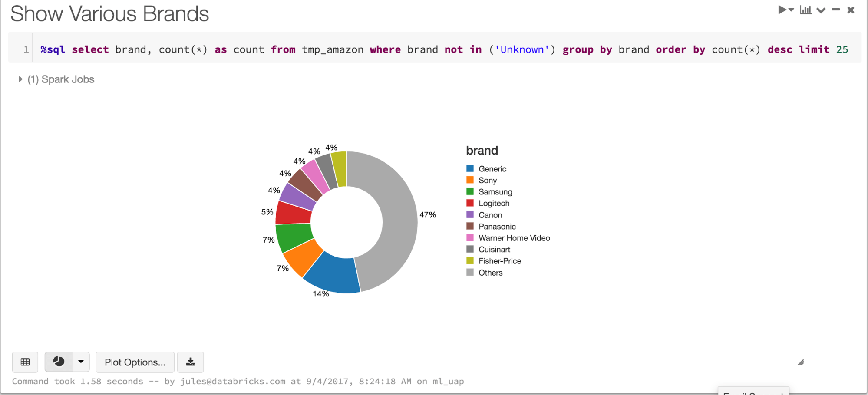Select the Samsung legend label
Screen dimensions: 868x395
[x=495, y=192]
